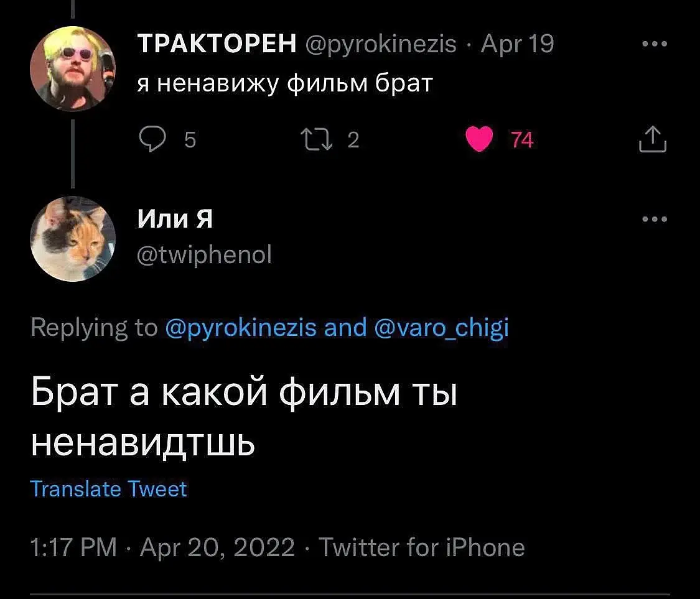Click Translate Tweet
700x599 pixels.
click(x=108, y=489)
